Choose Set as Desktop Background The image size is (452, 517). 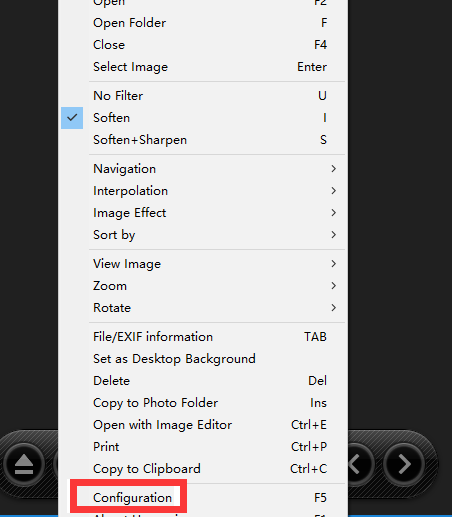click(x=203, y=359)
